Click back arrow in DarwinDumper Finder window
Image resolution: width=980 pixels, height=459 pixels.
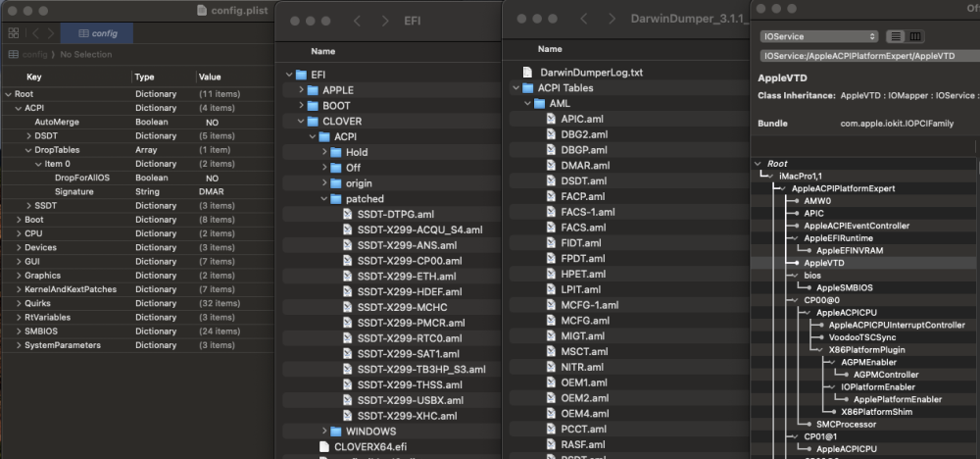click(x=584, y=19)
